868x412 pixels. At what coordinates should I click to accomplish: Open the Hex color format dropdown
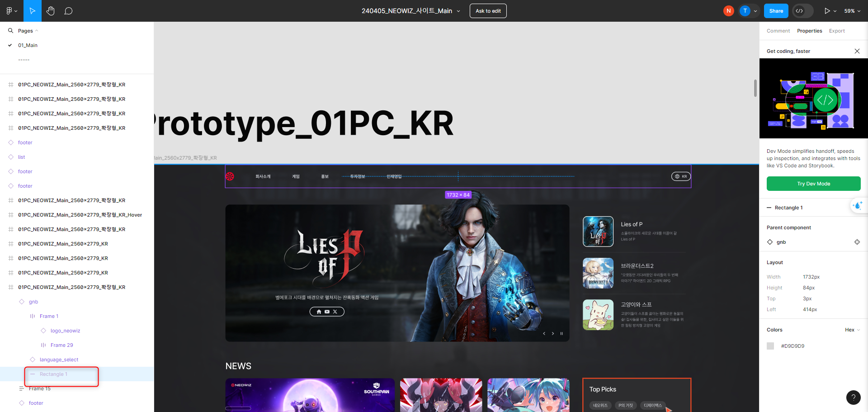852,330
